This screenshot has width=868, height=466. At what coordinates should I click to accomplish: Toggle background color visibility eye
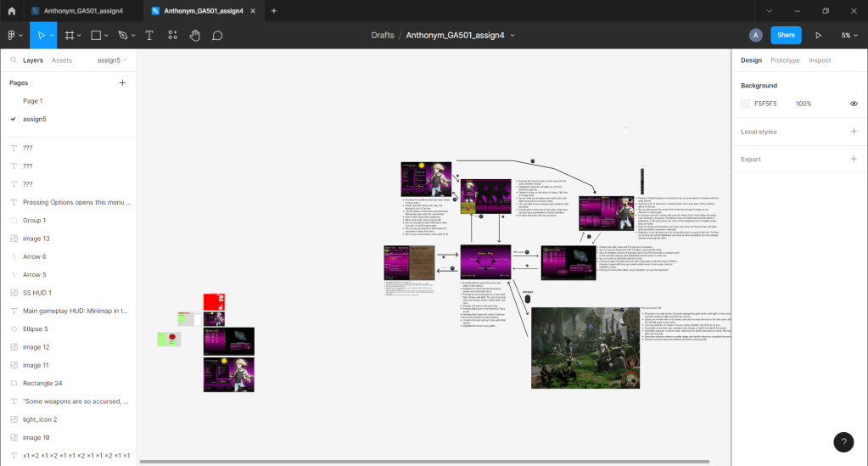point(854,104)
